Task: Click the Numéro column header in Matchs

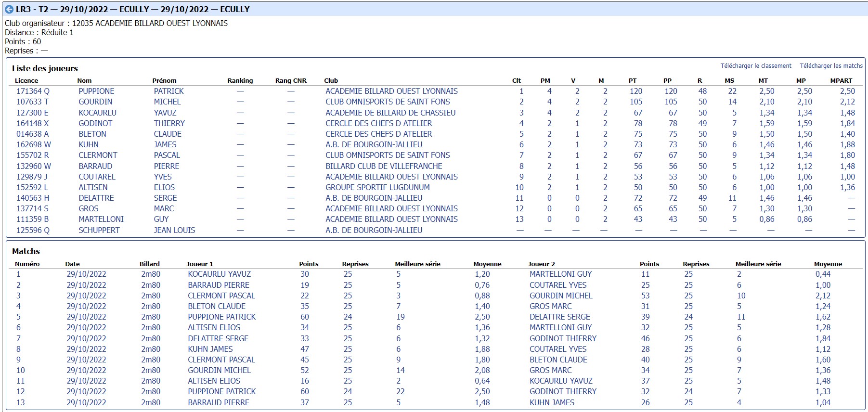Action: [27, 264]
